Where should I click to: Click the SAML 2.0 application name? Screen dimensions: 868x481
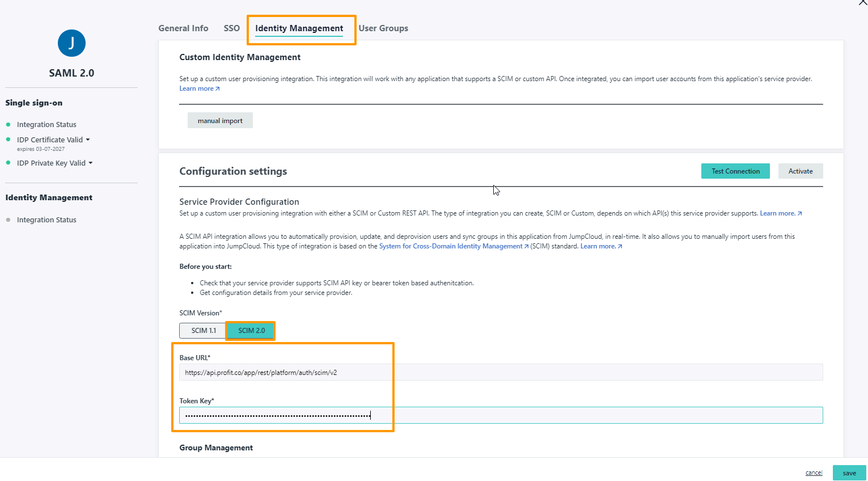(71, 73)
